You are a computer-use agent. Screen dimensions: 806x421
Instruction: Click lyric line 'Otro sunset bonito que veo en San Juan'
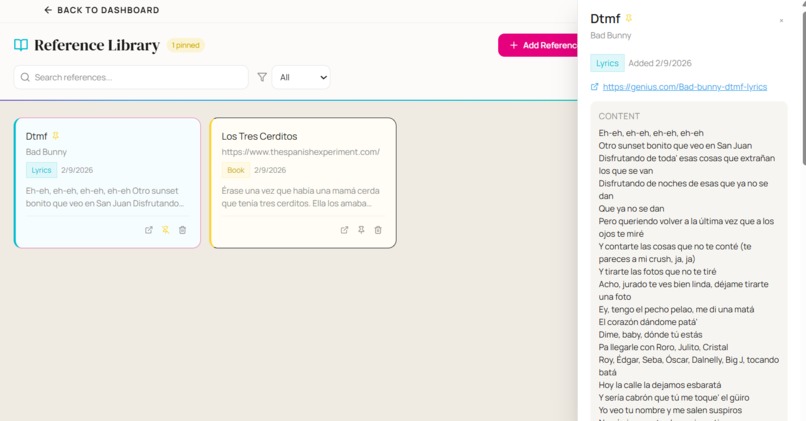click(675, 145)
